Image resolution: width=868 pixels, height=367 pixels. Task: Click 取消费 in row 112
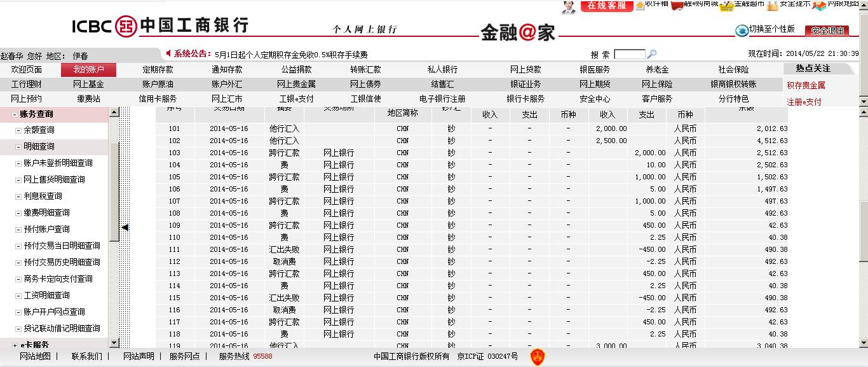pyautogui.click(x=284, y=261)
